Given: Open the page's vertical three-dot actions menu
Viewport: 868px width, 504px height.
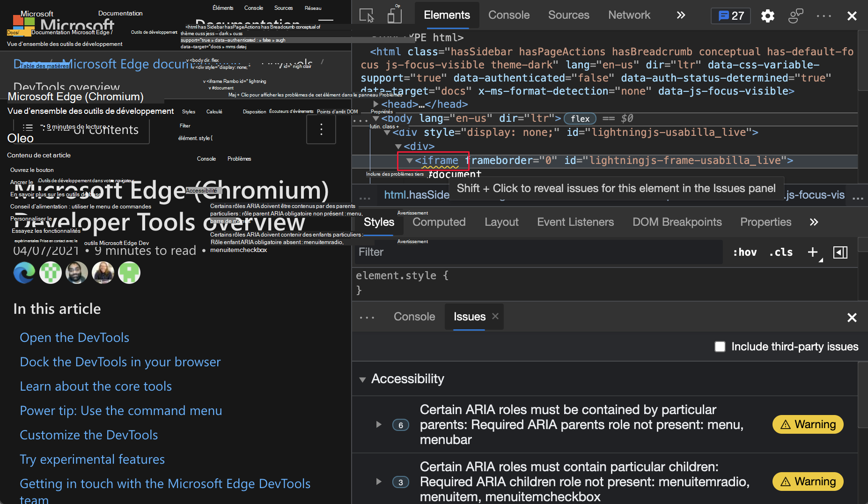Looking at the screenshot, I should click(321, 129).
